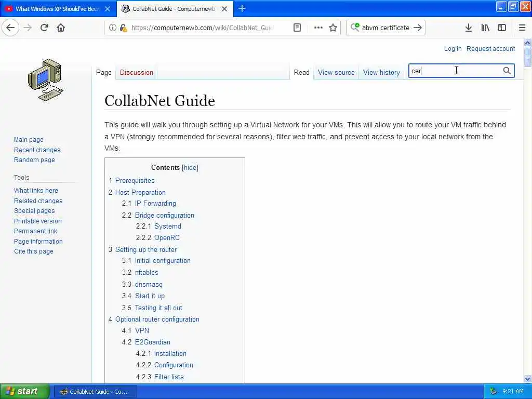Image resolution: width=532 pixels, height=399 pixels.
Task: Jump to IP Forwarding section
Action: tap(155, 203)
